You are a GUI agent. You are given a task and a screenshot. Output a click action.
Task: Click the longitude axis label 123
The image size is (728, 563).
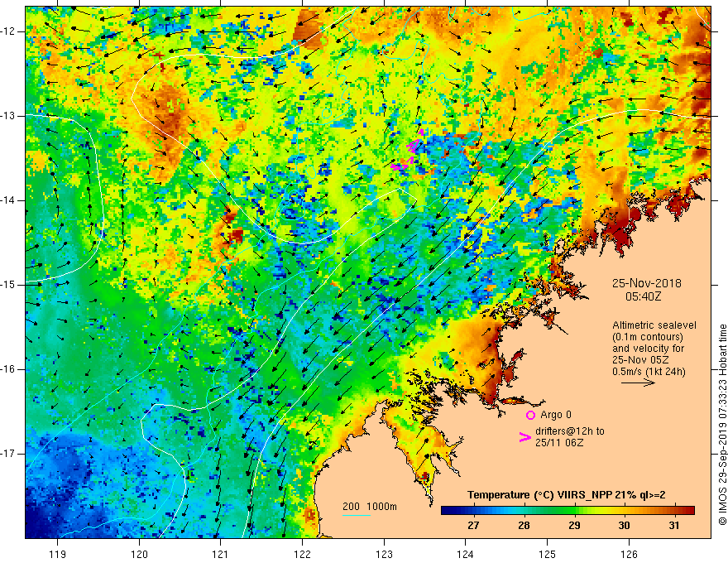384,554
